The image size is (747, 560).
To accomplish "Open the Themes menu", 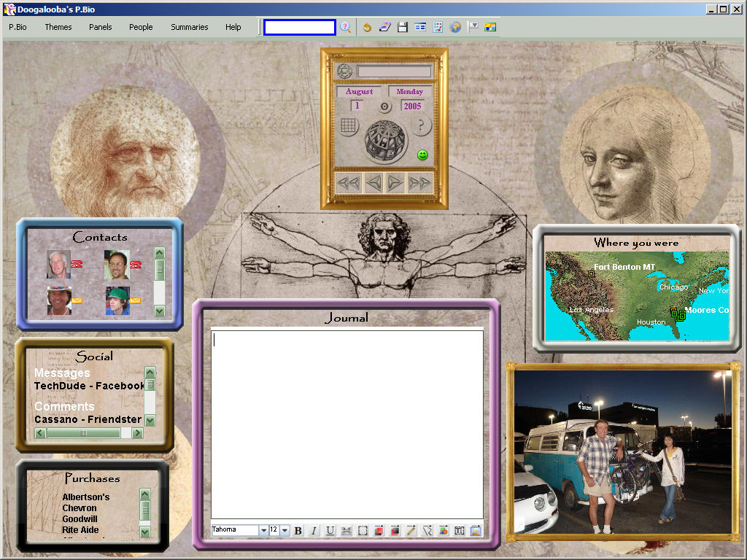I will click(x=58, y=27).
